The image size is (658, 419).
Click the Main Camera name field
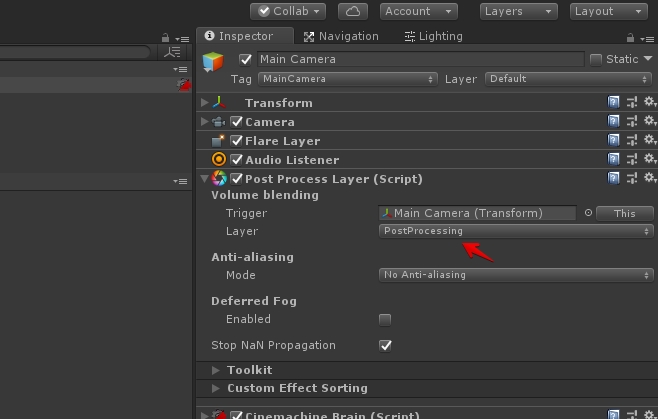point(420,59)
